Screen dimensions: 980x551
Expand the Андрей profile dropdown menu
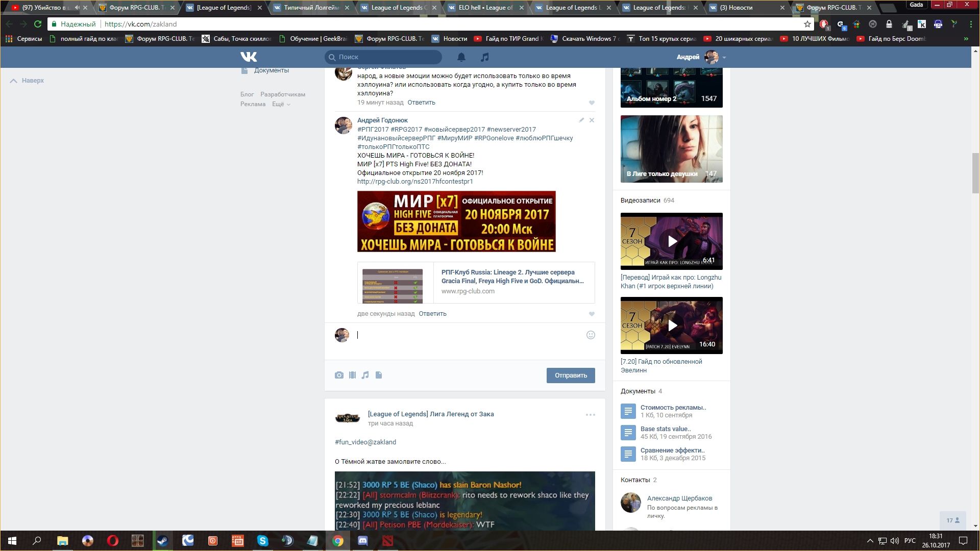pos(724,57)
